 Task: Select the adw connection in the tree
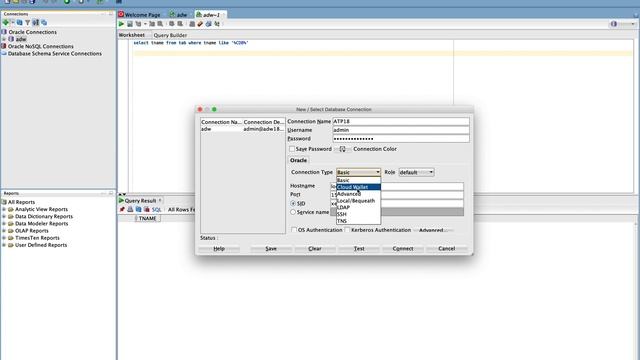tap(21, 39)
